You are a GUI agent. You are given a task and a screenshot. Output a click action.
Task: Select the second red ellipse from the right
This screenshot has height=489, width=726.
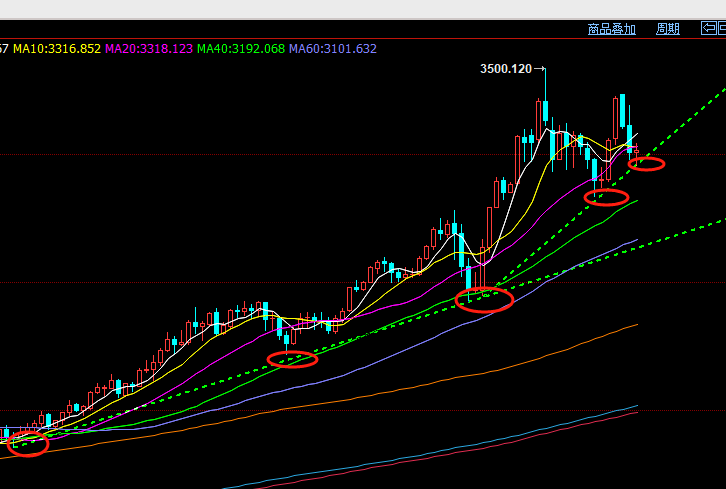pyautogui.click(x=607, y=197)
